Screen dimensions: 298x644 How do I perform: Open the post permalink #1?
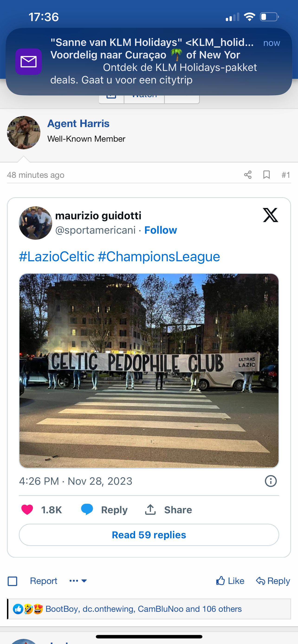click(x=286, y=175)
